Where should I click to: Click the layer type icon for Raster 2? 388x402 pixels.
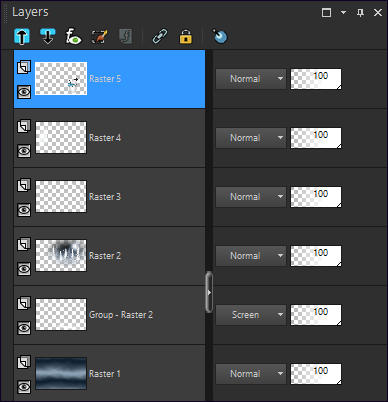(24, 244)
